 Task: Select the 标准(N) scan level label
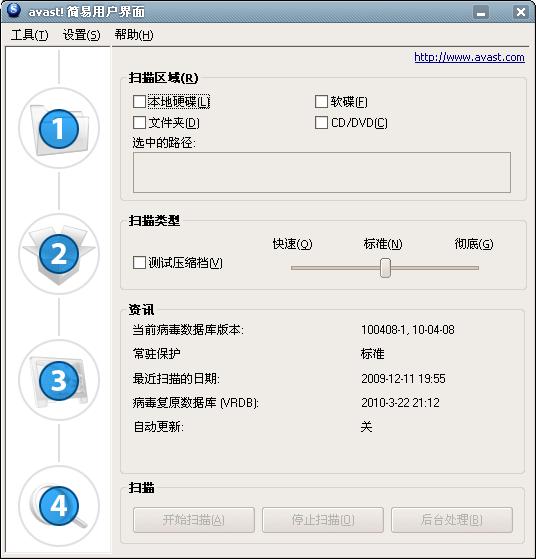[x=383, y=244]
